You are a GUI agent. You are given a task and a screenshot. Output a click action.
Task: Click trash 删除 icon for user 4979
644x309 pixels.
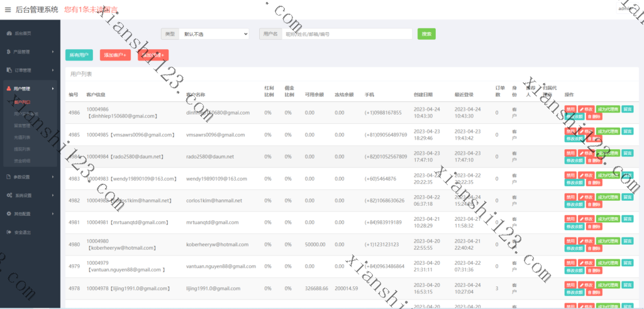[x=590, y=271]
